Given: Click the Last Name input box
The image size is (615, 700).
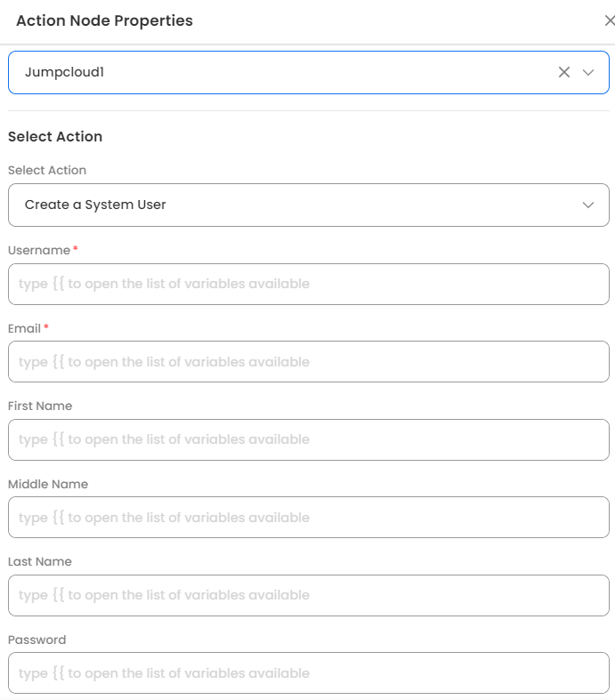Looking at the screenshot, I should tap(308, 595).
